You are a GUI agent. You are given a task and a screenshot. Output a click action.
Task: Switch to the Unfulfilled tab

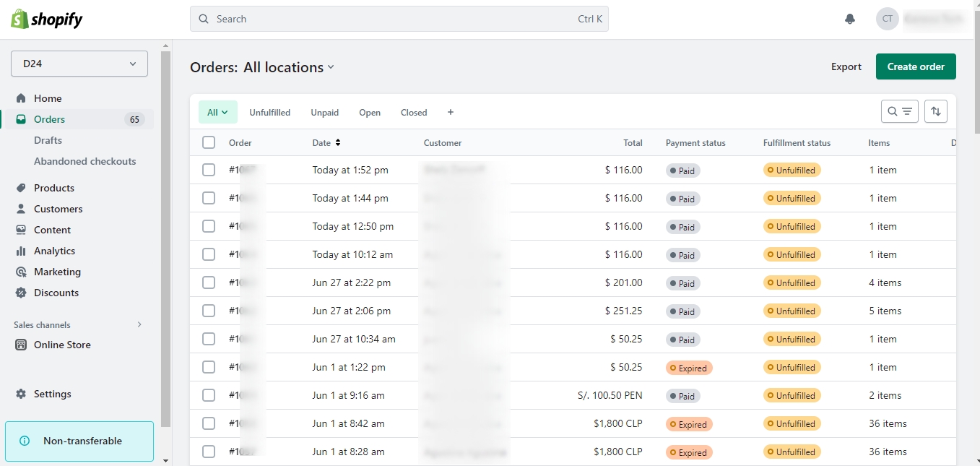[x=269, y=112]
